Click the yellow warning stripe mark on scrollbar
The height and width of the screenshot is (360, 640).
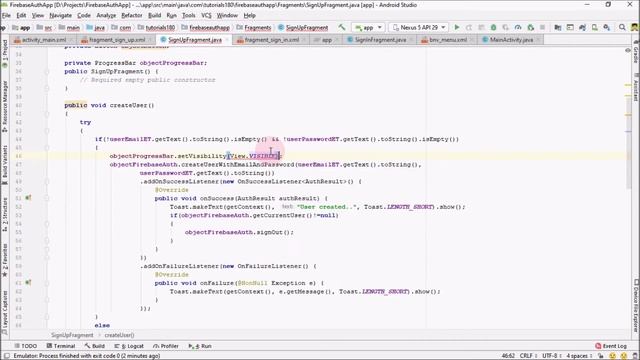pyautogui.click(x=628, y=85)
